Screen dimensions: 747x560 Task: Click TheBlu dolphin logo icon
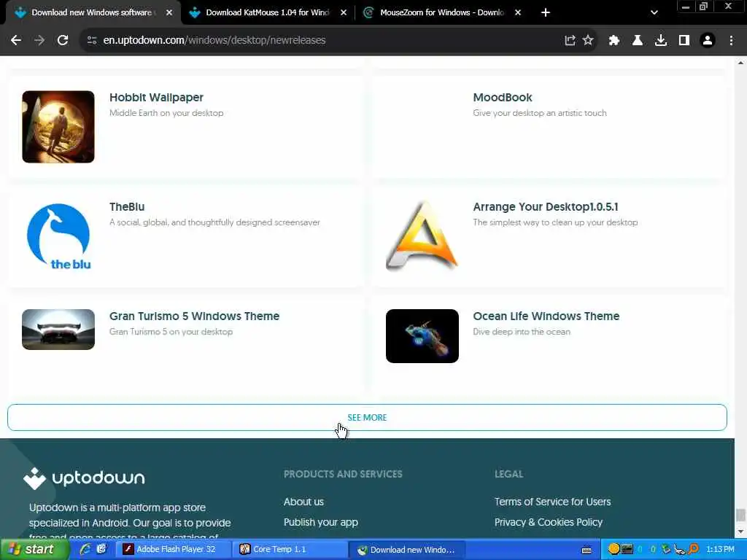tap(58, 236)
